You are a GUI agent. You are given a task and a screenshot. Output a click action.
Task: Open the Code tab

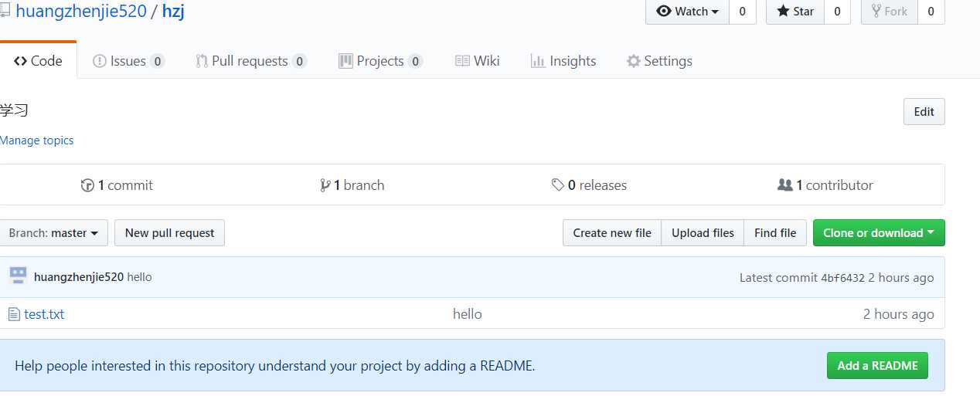[x=38, y=61]
